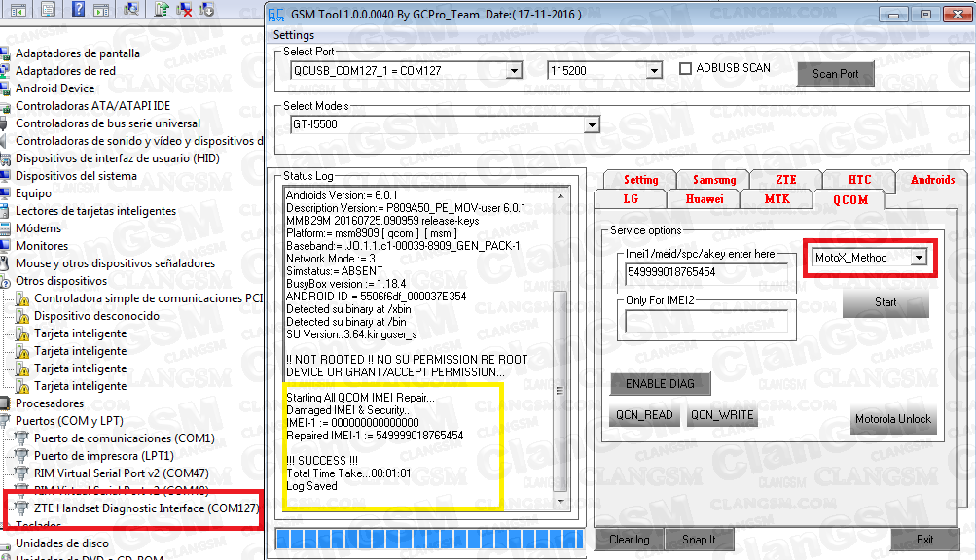Click the '!!! SUCCESS !!!' log line
Screen dimensions: 976x560
pos(322,461)
